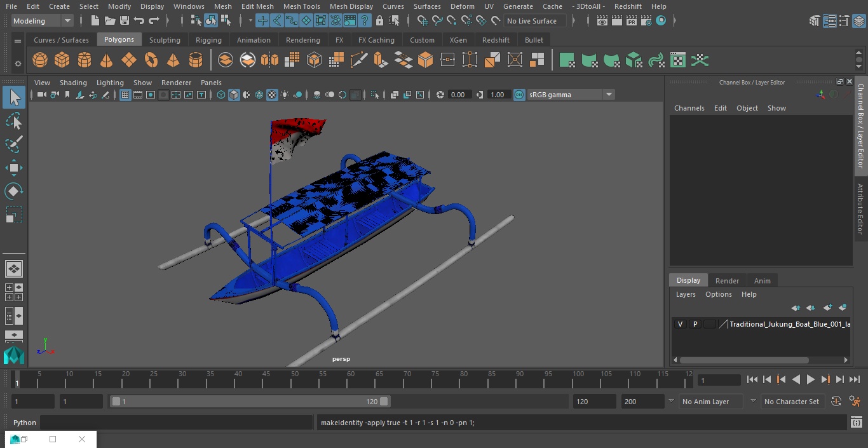Switch to the Render layer tab
This screenshot has height=448, width=868.
[x=727, y=281]
